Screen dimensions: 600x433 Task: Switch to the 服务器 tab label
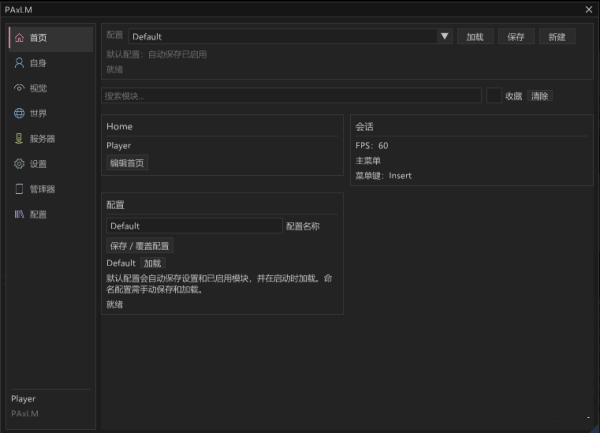tap(42, 139)
